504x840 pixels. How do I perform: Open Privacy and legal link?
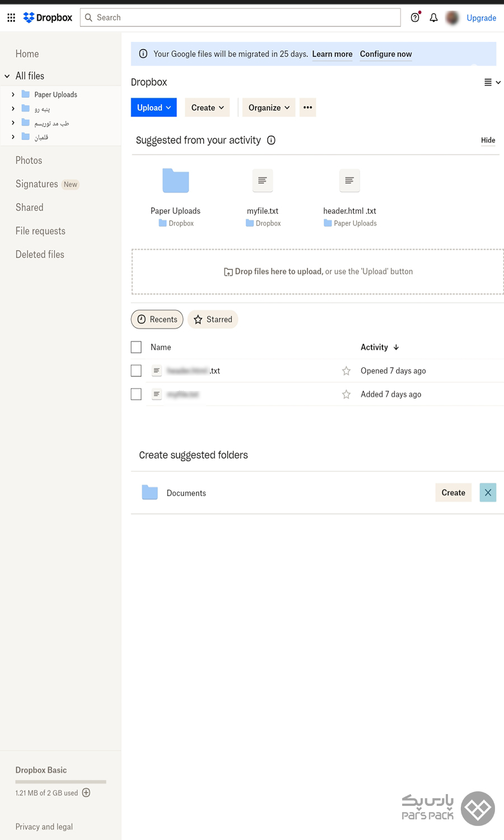pos(44,827)
